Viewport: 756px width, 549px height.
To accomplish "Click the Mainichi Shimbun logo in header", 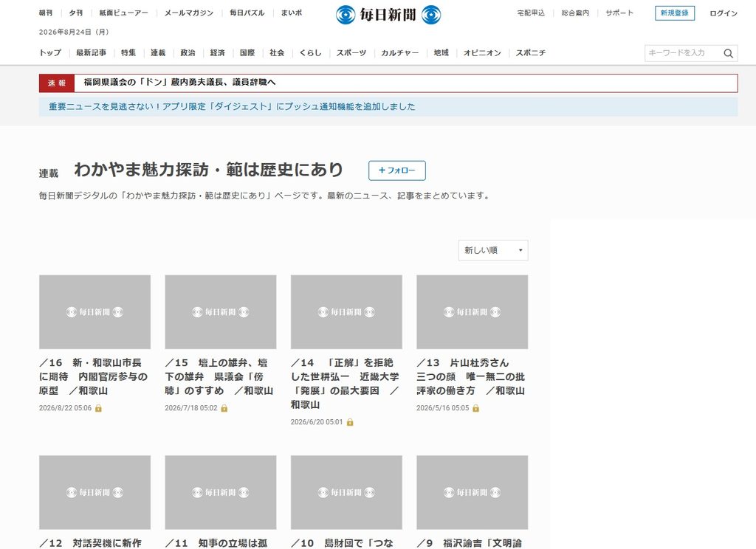I will coord(388,15).
